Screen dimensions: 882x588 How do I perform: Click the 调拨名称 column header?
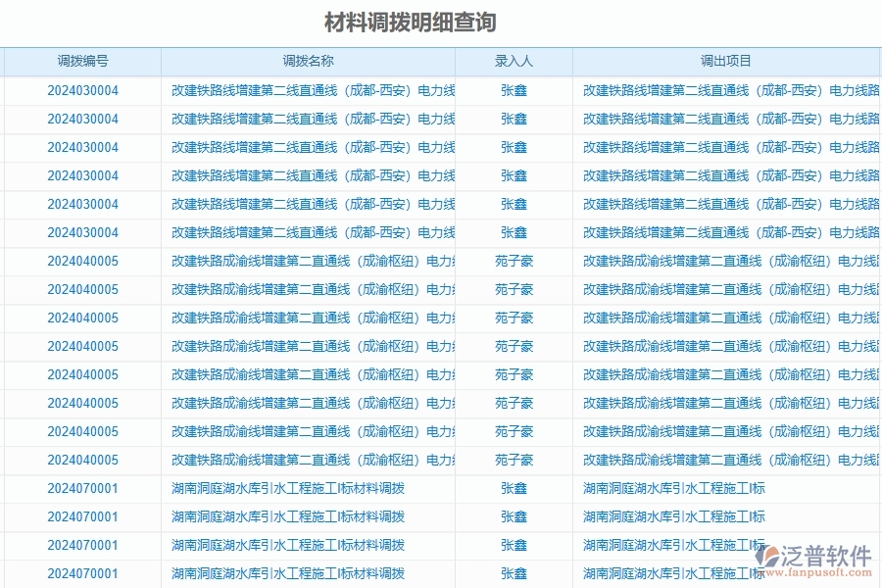pos(308,60)
